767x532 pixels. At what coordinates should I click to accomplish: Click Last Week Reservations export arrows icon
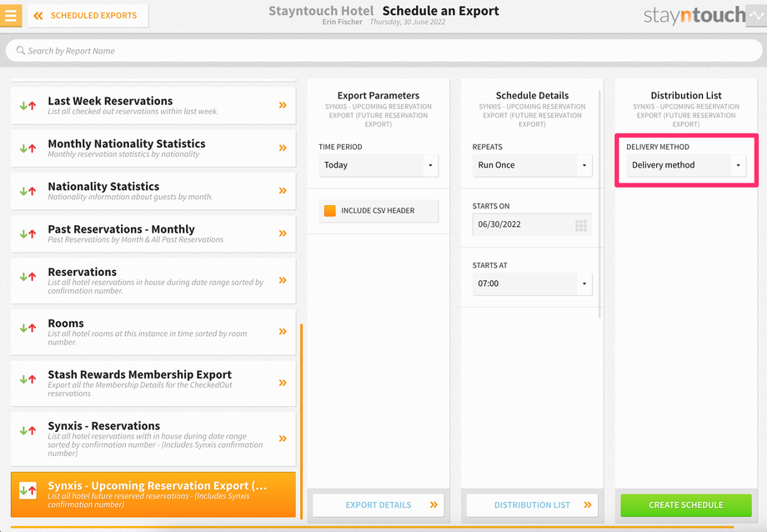pyautogui.click(x=28, y=105)
